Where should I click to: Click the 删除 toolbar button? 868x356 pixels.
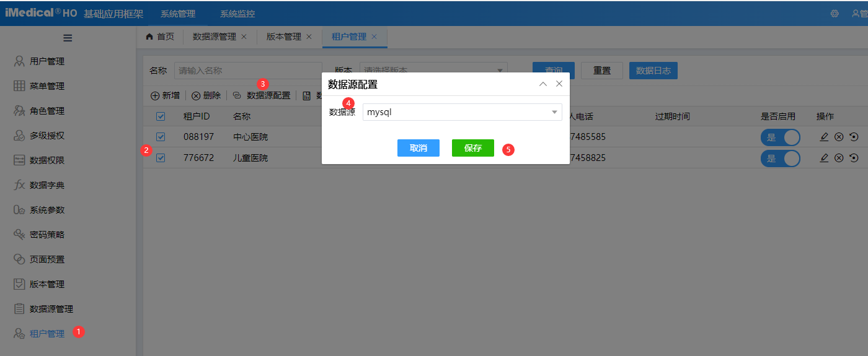coord(206,95)
